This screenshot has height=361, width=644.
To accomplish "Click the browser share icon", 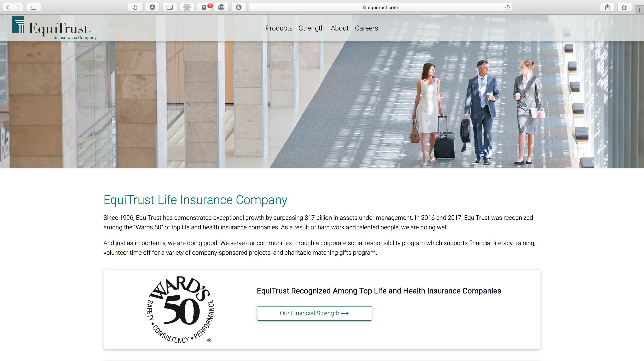I will [x=608, y=7].
